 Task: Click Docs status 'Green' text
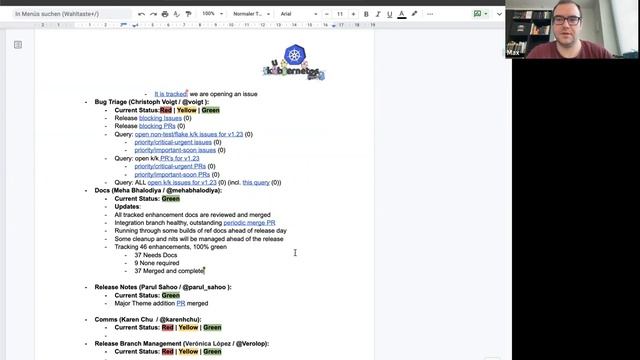pyautogui.click(x=171, y=199)
